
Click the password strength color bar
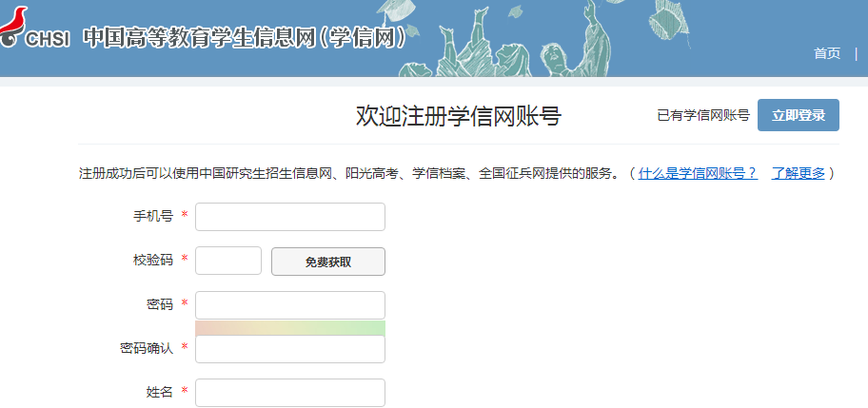(x=289, y=328)
